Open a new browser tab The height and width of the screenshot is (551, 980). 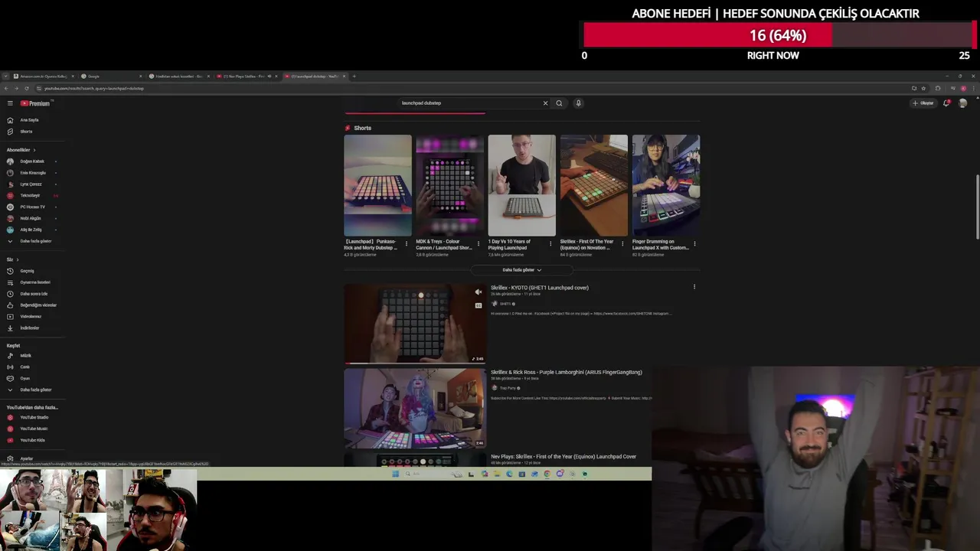[x=354, y=77]
